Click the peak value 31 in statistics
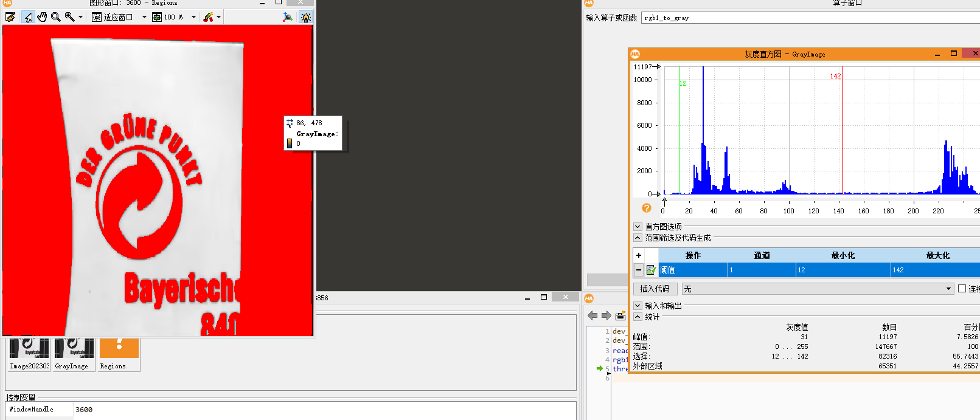 (x=804, y=337)
